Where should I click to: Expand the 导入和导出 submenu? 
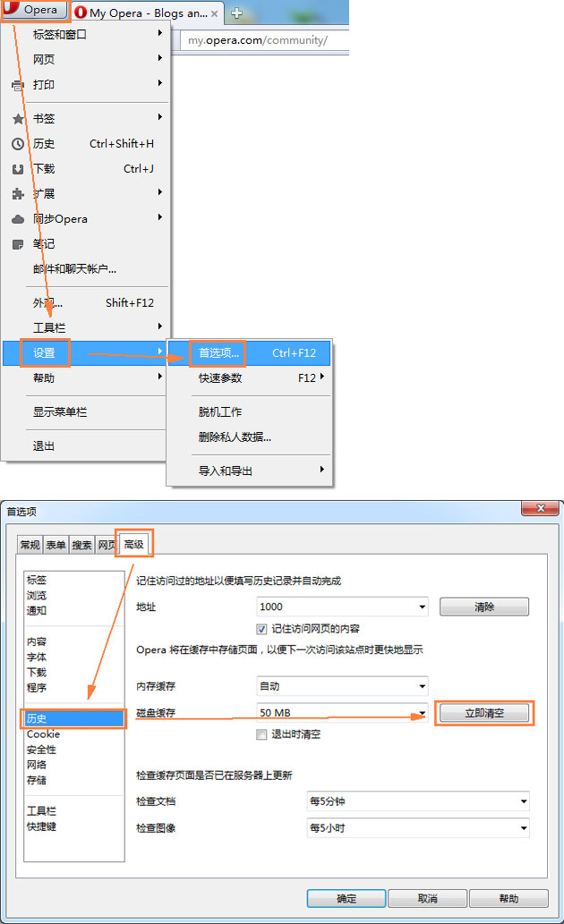[250, 470]
